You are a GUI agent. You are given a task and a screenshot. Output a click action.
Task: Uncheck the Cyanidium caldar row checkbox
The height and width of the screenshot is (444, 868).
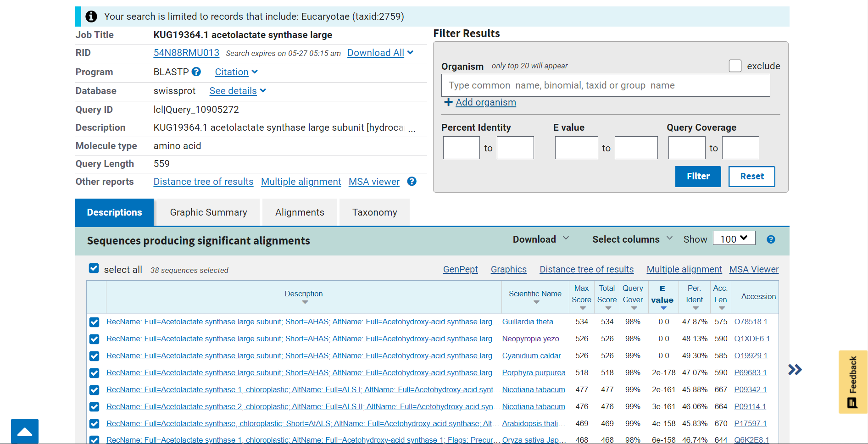point(94,356)
